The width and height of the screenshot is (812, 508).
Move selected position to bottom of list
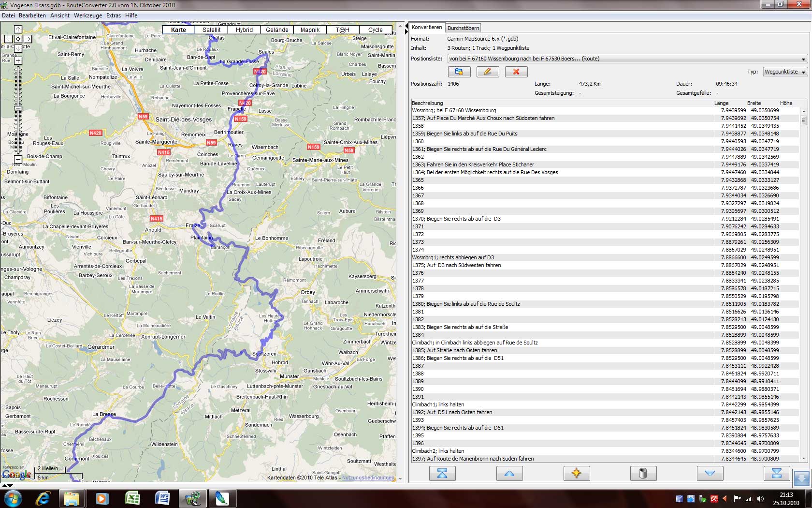coord(776,473)
